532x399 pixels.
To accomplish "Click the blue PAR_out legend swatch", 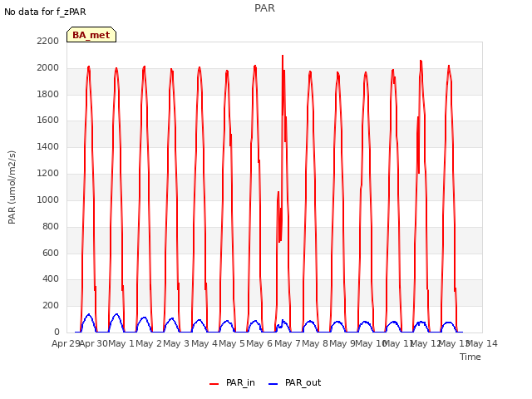I will pos(273,384).
